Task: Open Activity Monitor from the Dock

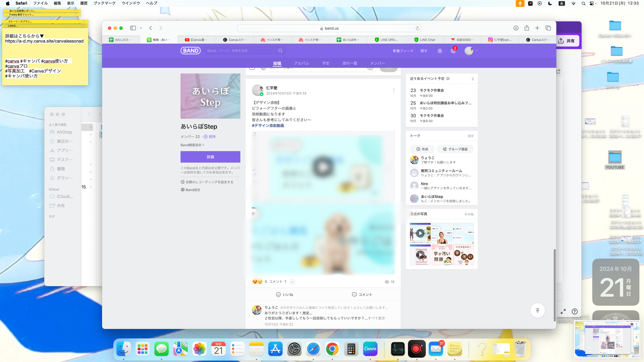Action: (x=398, y=349)
